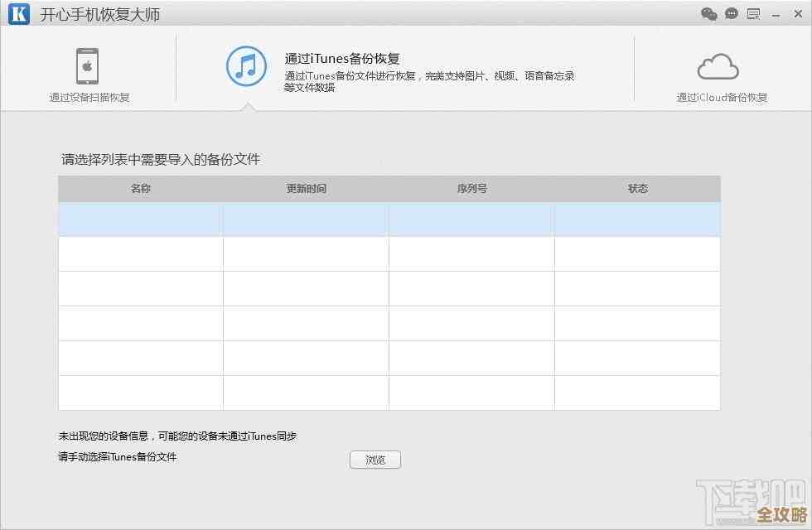Select the highlighted first table row
The width and height of the screenshot is (812, 530).
tap(389, 219)
